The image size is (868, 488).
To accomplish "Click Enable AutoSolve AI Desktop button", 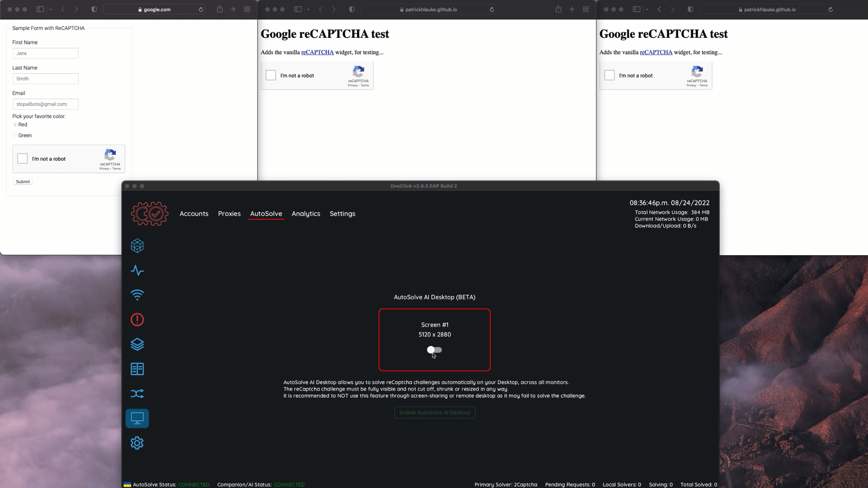I will point(434,412).
